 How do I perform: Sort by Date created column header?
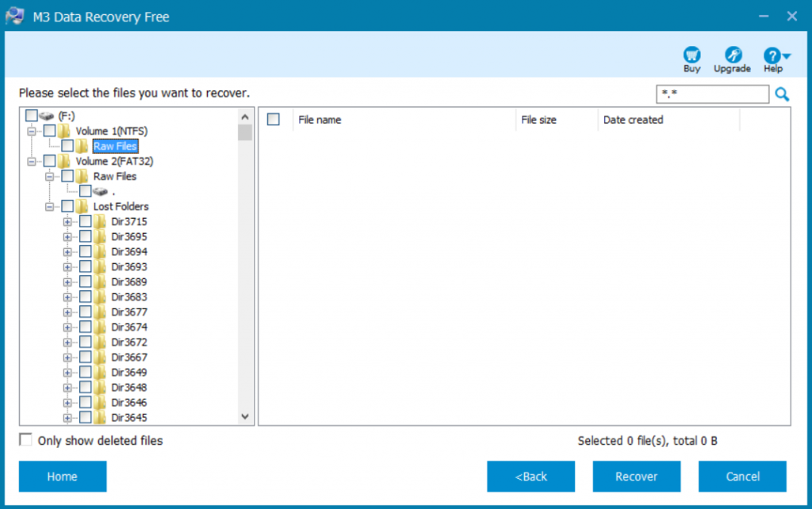668,120
